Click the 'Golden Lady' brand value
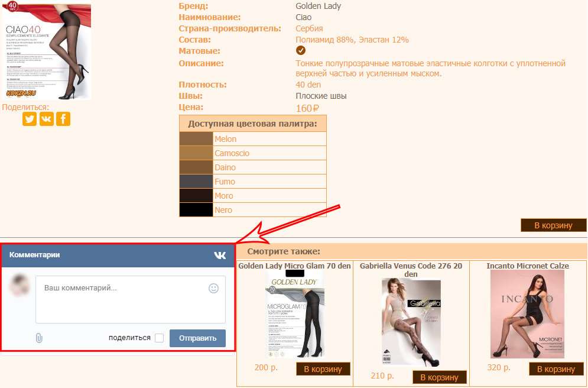Screen dimensions: 588x388 coord(318,6)
